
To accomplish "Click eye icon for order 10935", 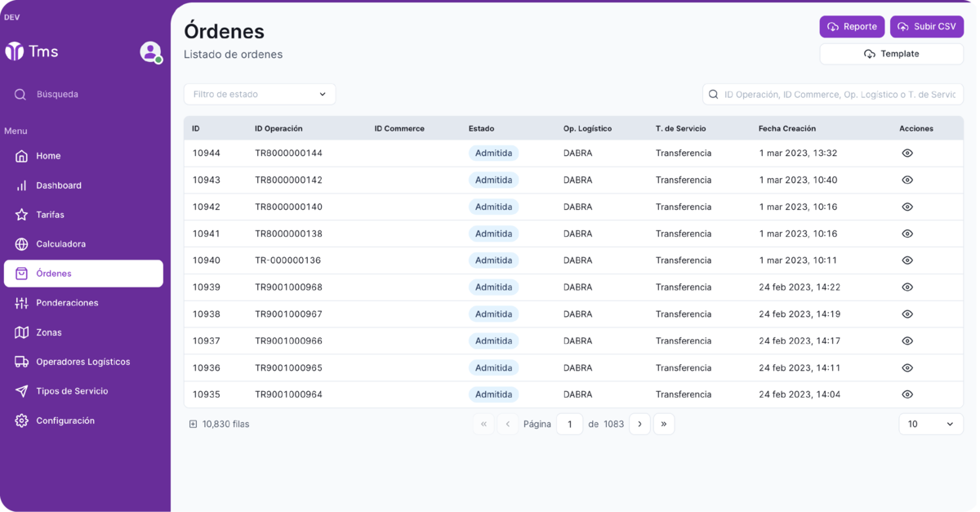I will click(906, 394).
